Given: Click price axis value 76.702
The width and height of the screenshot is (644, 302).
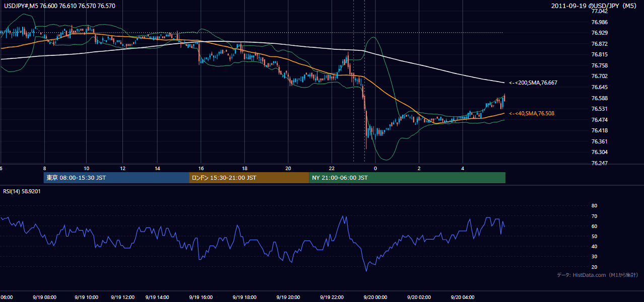Looking at the screenshot, I should pos(600,77).
